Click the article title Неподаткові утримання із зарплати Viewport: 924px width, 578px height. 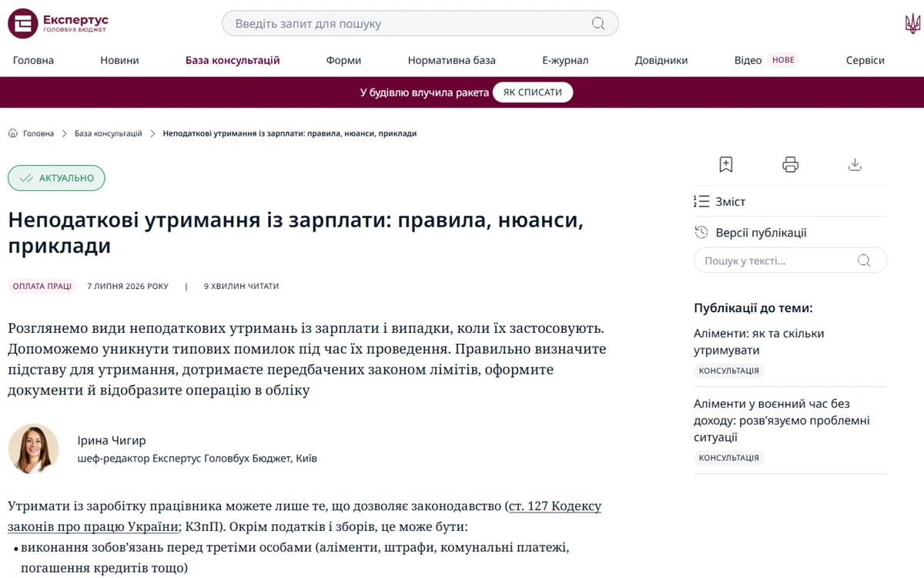296,233
